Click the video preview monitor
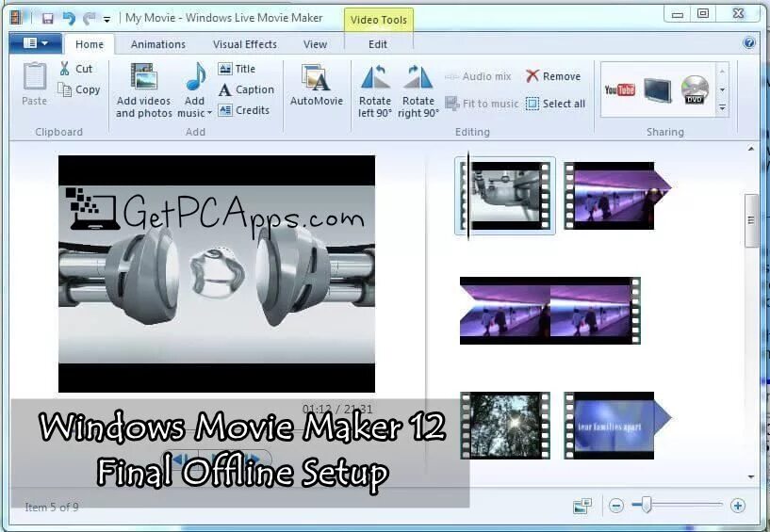Screen dimensions: 770x532 (x=217, y=274)
